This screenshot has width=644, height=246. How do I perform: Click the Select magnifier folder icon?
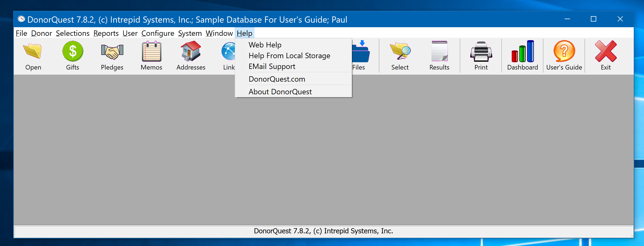pyautogui.click(x=400, y=51)
